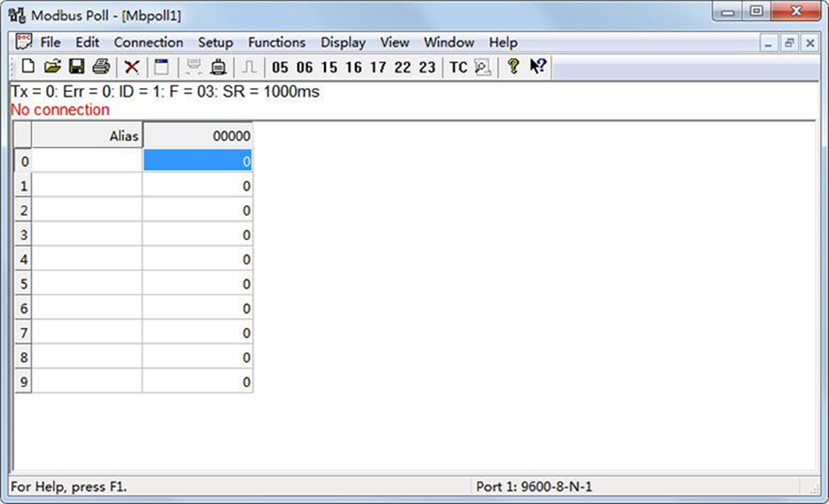Select the value cell in row 4
829x504 pixels.
pyautogui.click(x=198, y=260)
